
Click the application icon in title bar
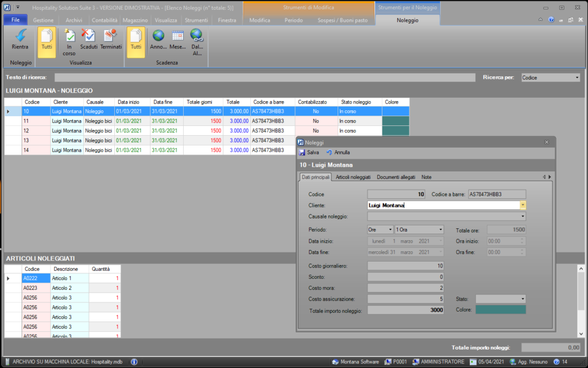click(x=7, y=7)
